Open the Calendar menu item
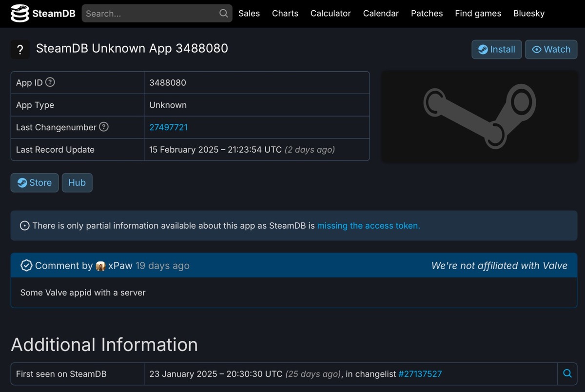 (381, 14)
